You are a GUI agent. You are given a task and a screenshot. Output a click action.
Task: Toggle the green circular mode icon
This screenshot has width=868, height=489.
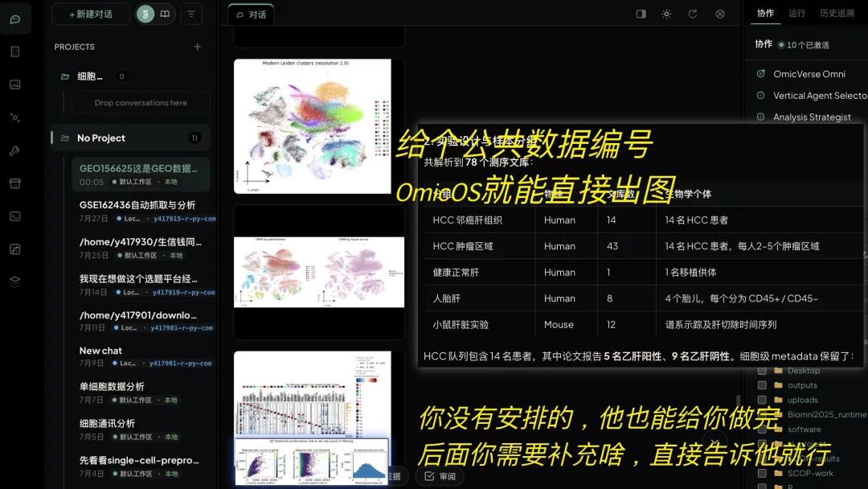pos(145,14)
